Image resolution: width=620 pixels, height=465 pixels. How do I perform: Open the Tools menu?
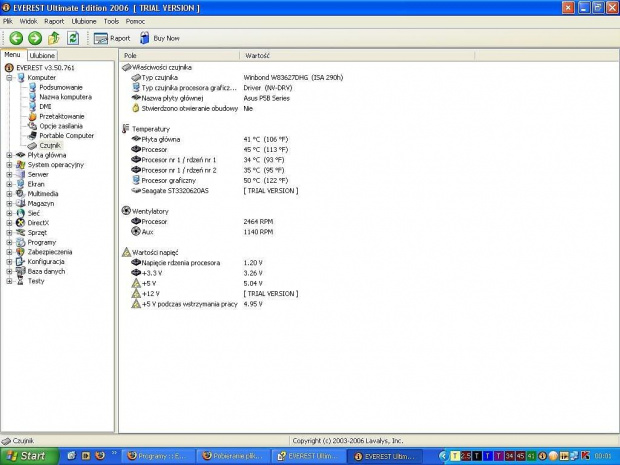click(x=111, y=21)
